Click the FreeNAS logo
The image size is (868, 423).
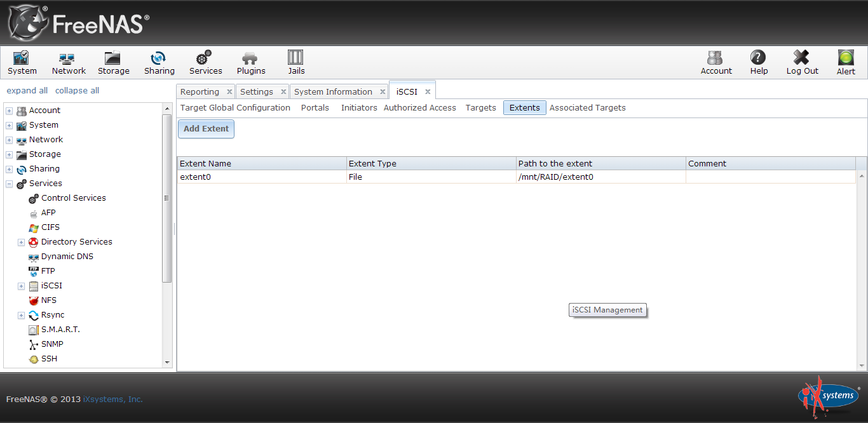pos(79,23)
